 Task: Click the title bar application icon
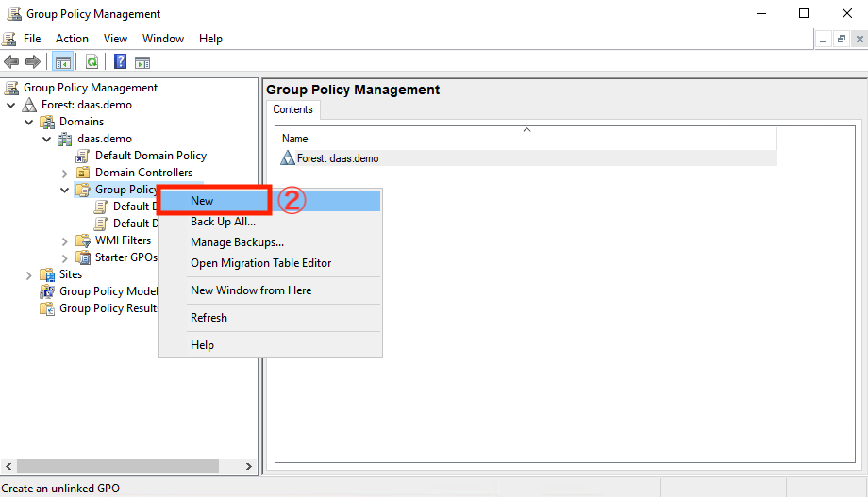[x=14, y=13]
